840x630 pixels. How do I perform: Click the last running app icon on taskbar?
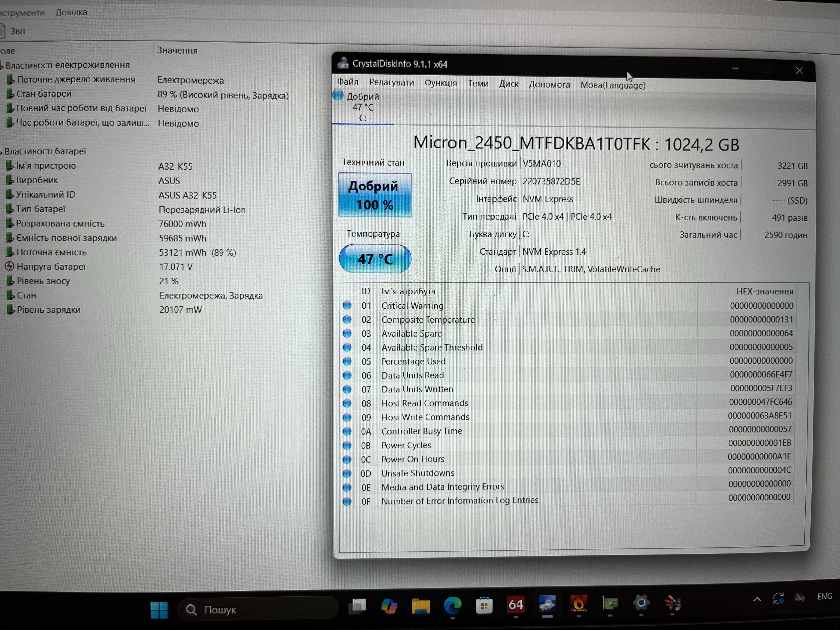point(672,603)
